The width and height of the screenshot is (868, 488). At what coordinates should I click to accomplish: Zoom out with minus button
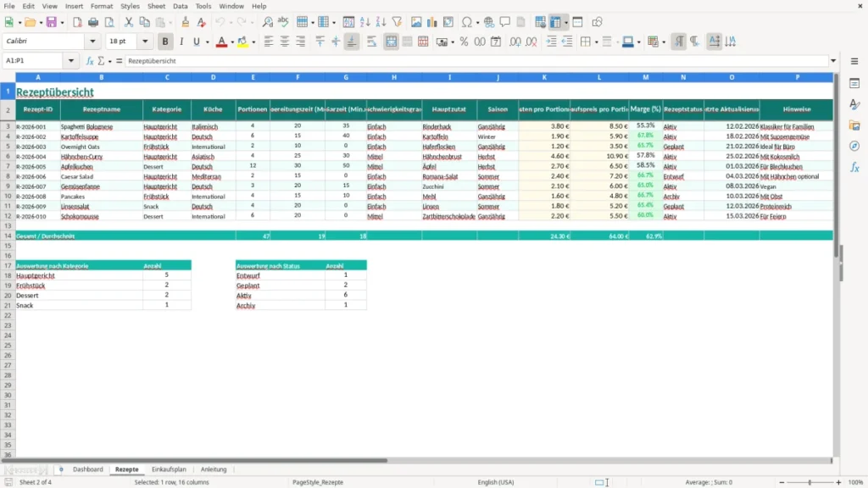(x=782, y=482)
